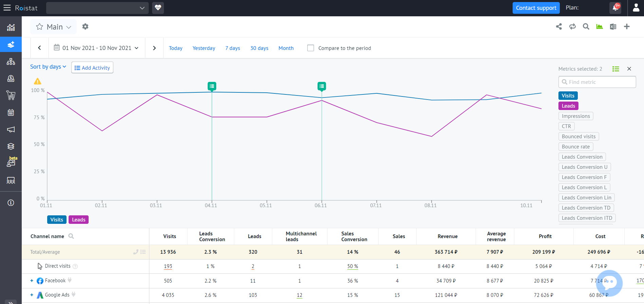Select the Yesterday period
644x304 pixels.
point(204,48)
